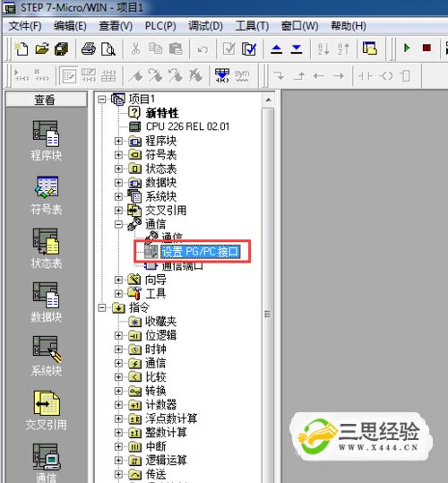Open the 帮助(H) menu
Viewport: 448px width, 483px height.
[x=349, y=26]
